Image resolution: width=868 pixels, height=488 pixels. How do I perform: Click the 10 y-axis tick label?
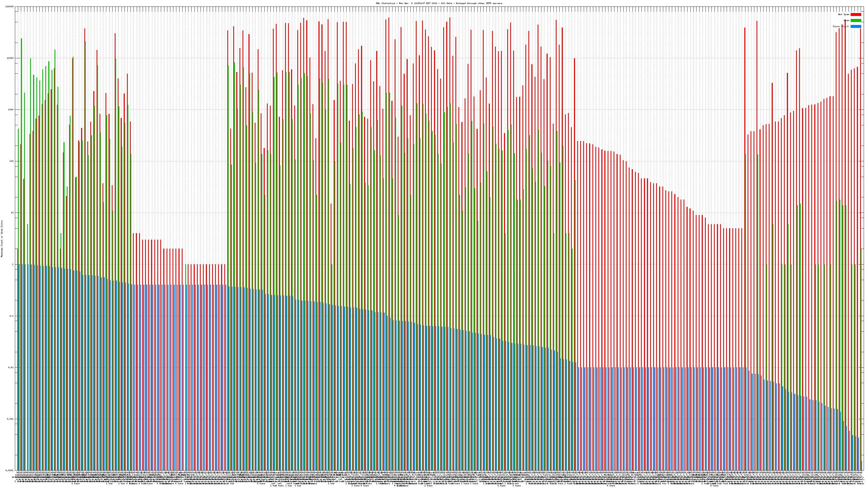point(12,213)
